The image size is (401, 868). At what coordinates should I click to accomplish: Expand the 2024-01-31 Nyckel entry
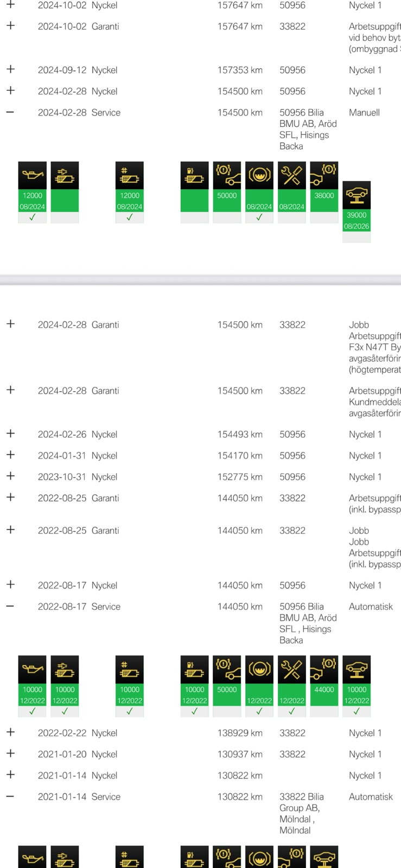10,455
